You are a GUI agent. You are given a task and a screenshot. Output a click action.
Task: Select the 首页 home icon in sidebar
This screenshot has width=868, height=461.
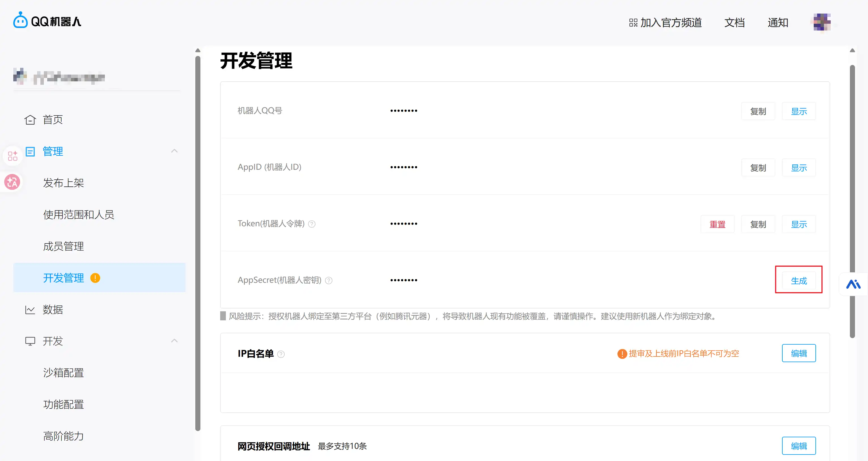coord(30,119)
